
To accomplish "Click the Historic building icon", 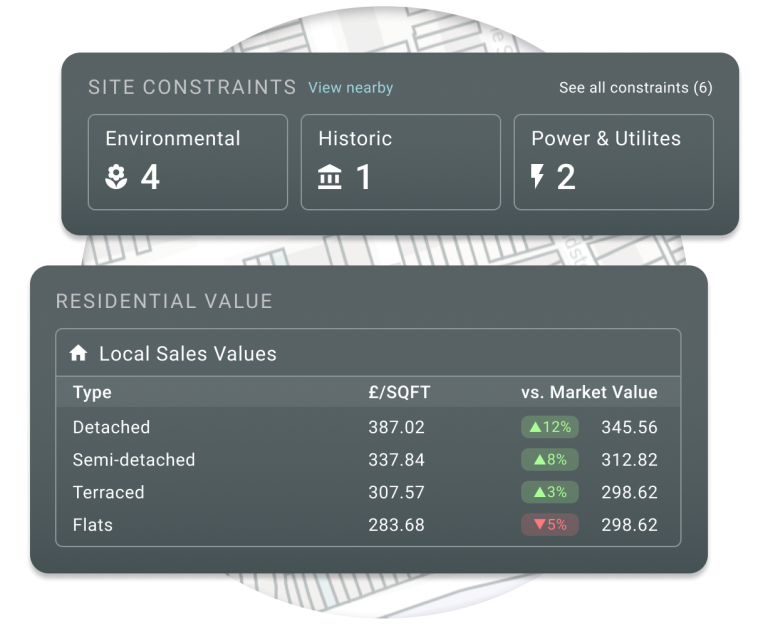I will click(x=329, y=178).
